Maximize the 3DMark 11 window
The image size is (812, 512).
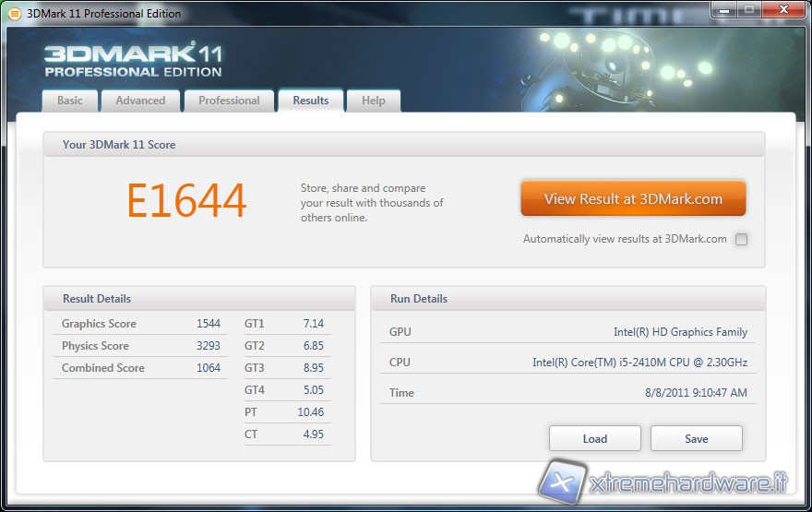pos(748,10)
